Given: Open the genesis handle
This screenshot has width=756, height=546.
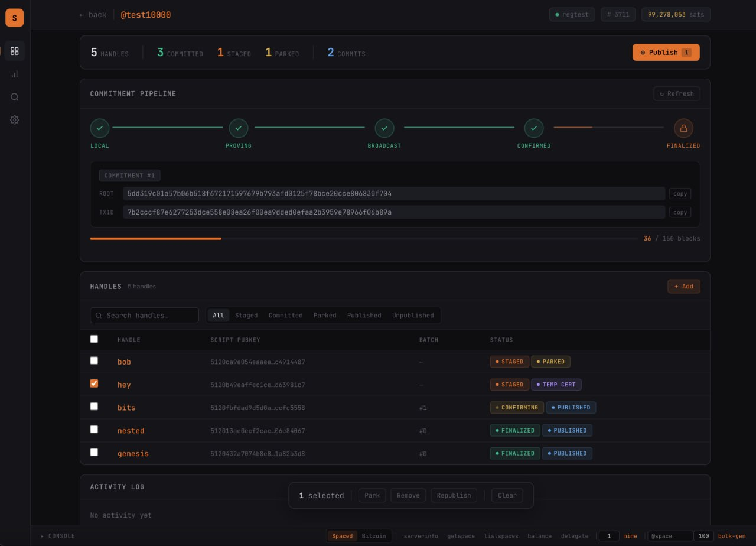Looking at the screenshot, I should 133,454.
